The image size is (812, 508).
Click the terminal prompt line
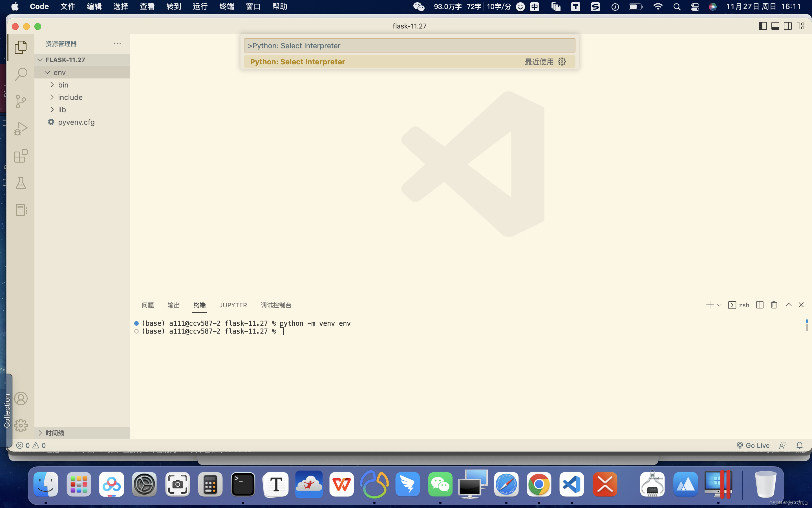click(x=213, y=331)
